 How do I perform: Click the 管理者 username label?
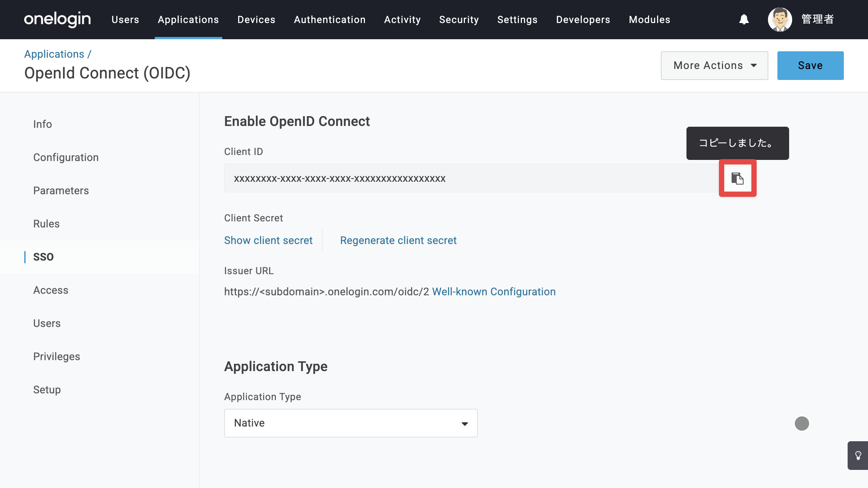pos(817,19)
